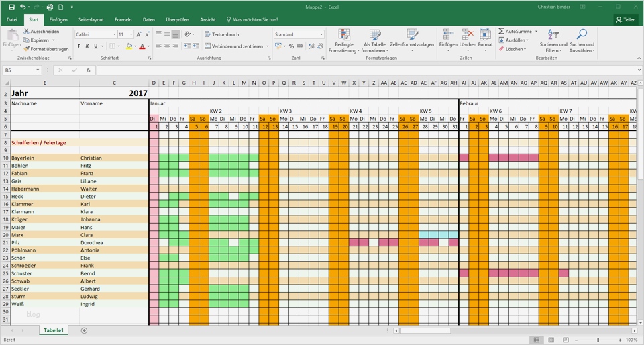
Task: Toggle bottom vertical alignment button
Action: tap(176, 34)
